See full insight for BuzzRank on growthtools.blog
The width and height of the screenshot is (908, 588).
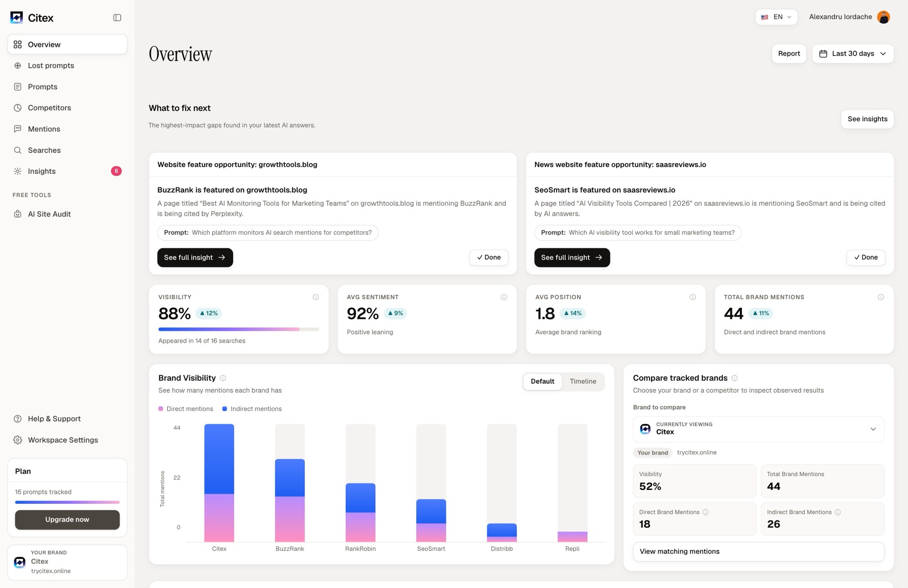(195, 257)
